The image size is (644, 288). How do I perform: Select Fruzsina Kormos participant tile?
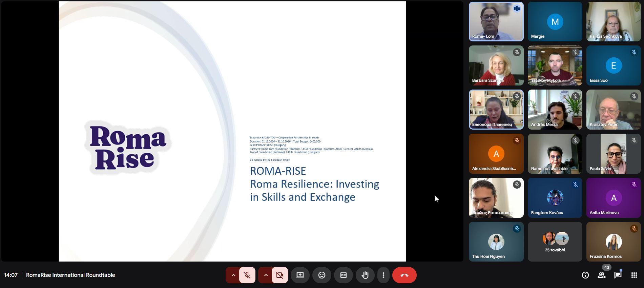(x=613, y=242)
